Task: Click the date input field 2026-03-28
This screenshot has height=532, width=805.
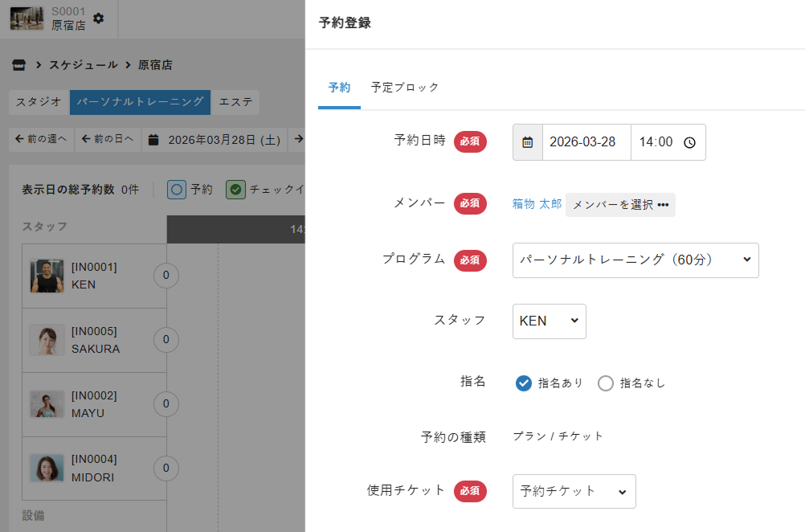Action: (x=586, y=142)
